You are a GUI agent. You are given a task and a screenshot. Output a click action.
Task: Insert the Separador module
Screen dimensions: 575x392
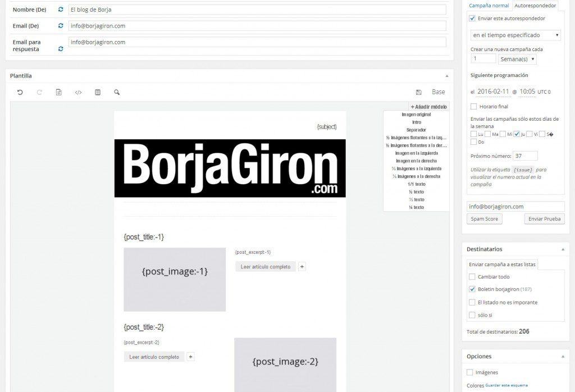coord(416,130)
